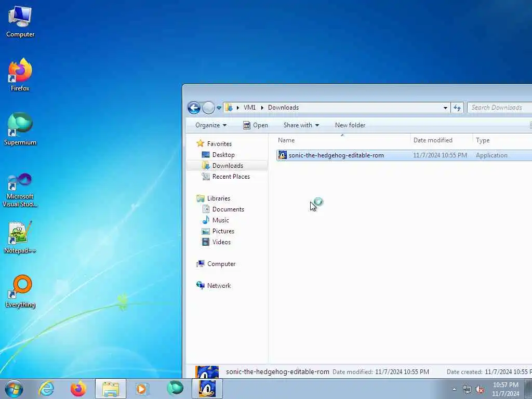Image resolution: width=532 pixels, height=399 pixels.
Task: Select the Supermium desktop shortcut
Action: [x=20, y=129]
